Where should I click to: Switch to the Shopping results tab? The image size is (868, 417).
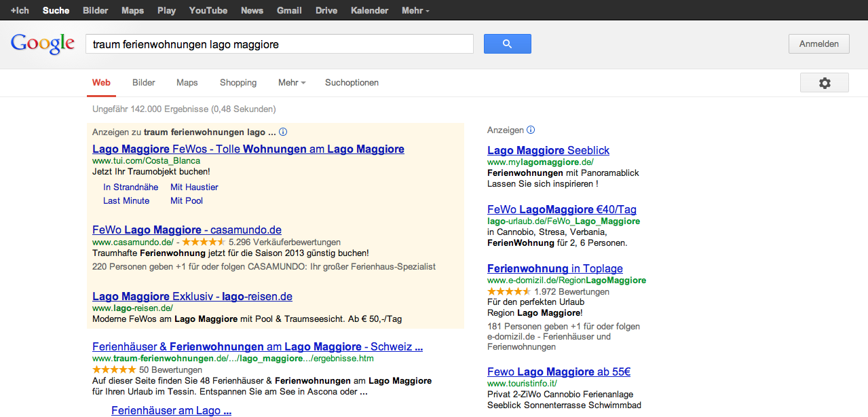238,83
